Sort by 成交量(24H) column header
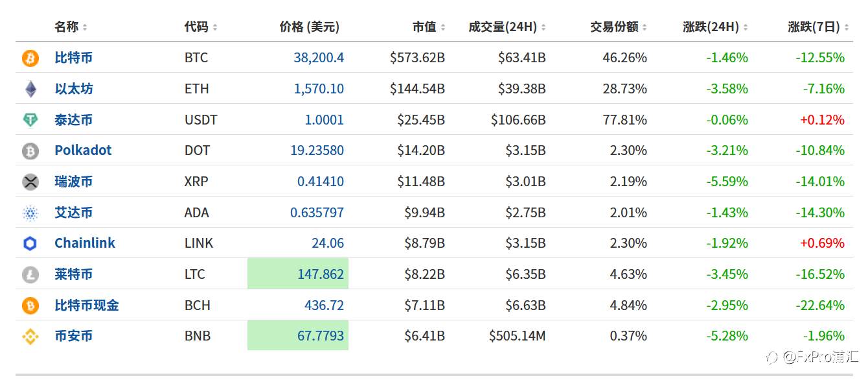Viewport: 868px width, 382px height. 507,27
